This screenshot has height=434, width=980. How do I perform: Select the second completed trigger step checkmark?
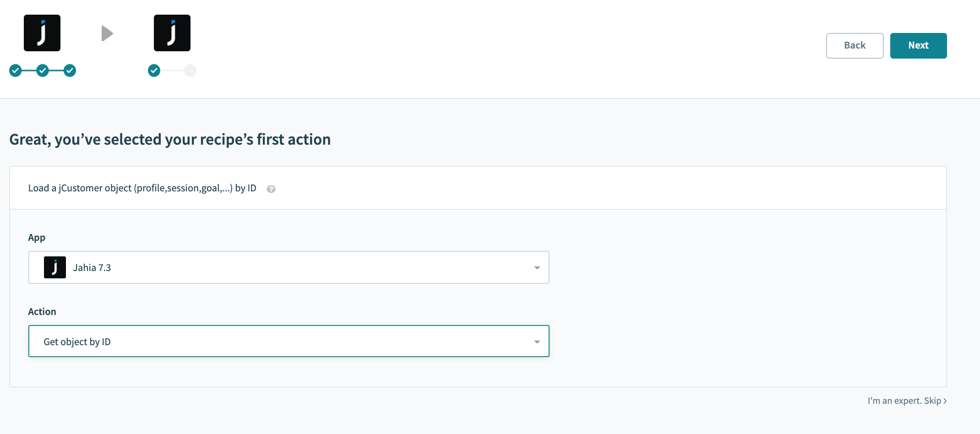43,71
